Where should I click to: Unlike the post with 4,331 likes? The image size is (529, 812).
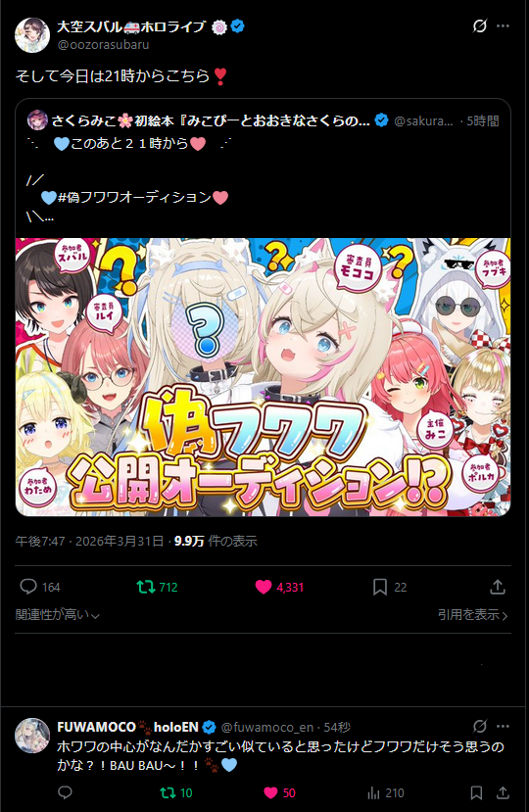264,587
